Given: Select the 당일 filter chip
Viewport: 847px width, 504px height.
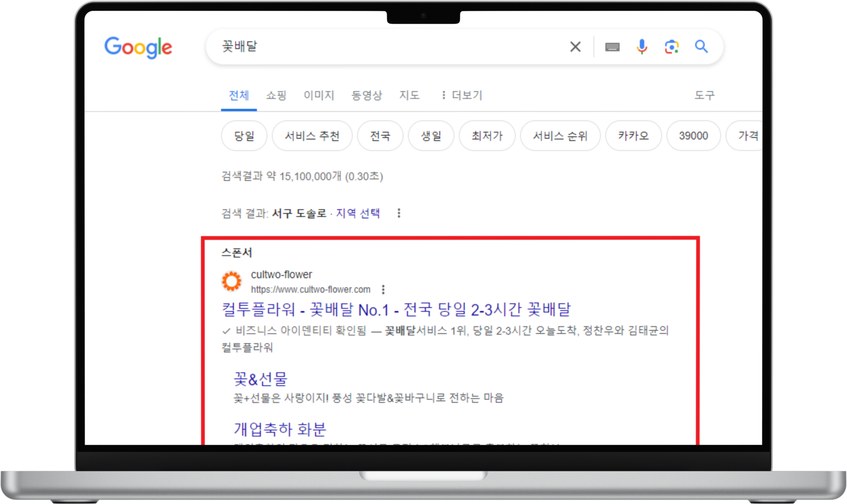Looking at the screenshot, I should click(x=244, y=136).
